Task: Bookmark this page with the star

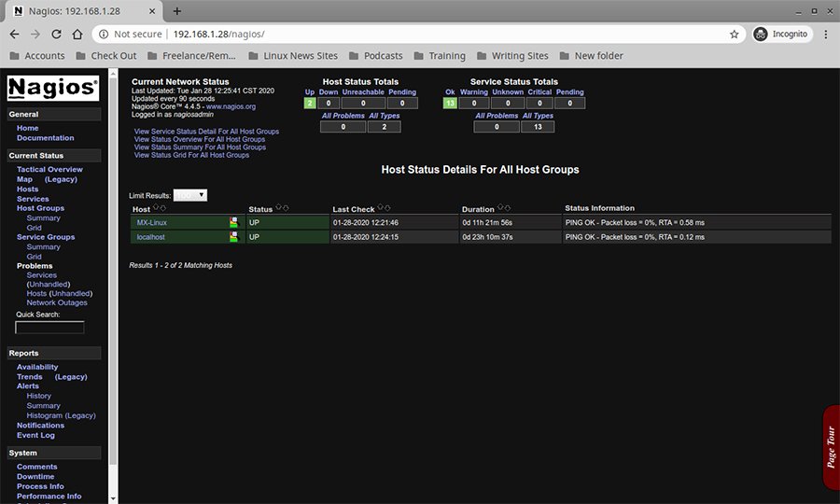Action: [x=734, y=34]
